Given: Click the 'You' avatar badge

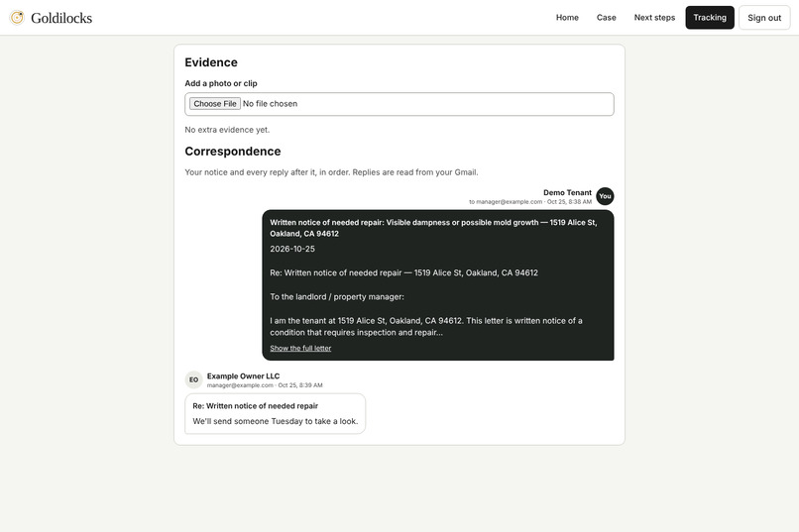Looking at the screenshot, I should pyautogui.click(x=605, y=196).
